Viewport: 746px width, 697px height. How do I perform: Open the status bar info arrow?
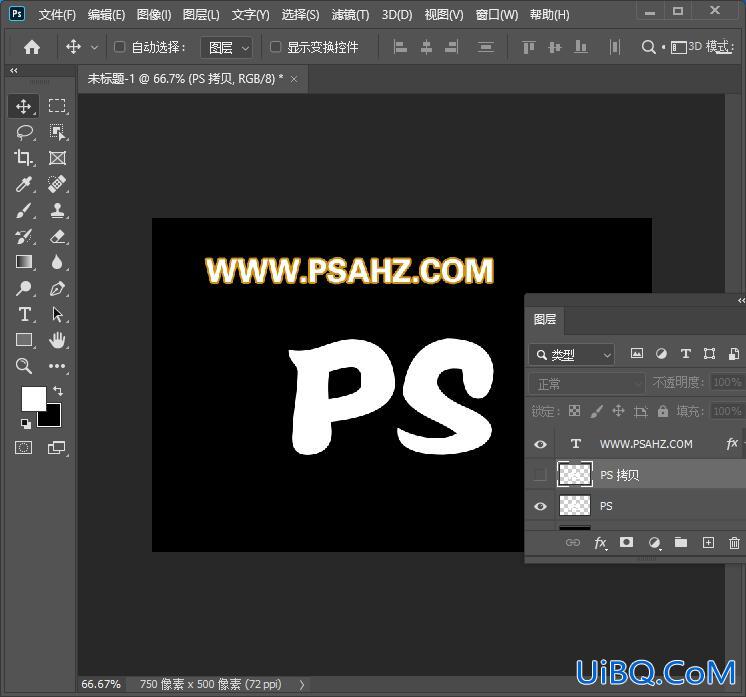[x=302, y=685]
